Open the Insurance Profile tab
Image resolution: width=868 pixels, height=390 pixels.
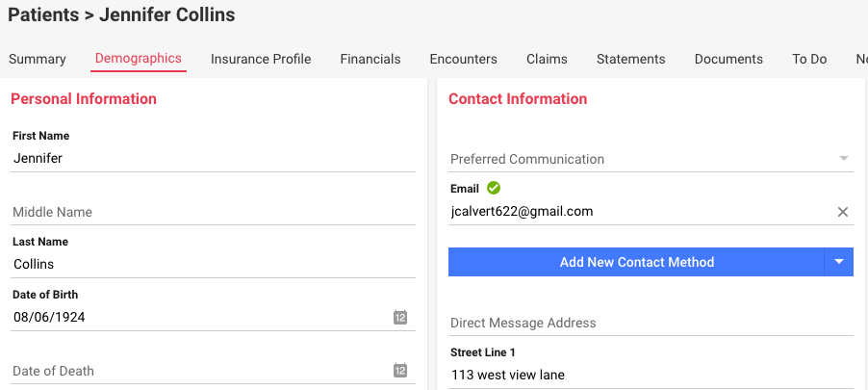click(x=261, y=59)
